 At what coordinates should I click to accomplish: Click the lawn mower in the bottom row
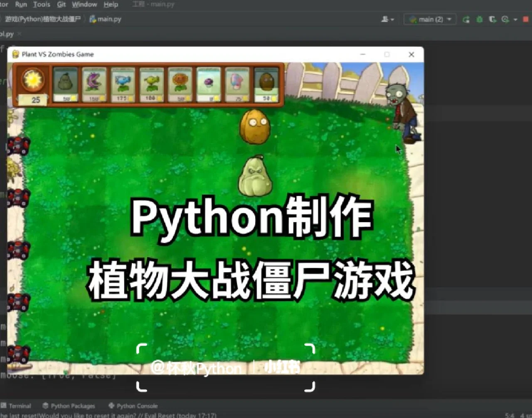[x=18, y=354]
